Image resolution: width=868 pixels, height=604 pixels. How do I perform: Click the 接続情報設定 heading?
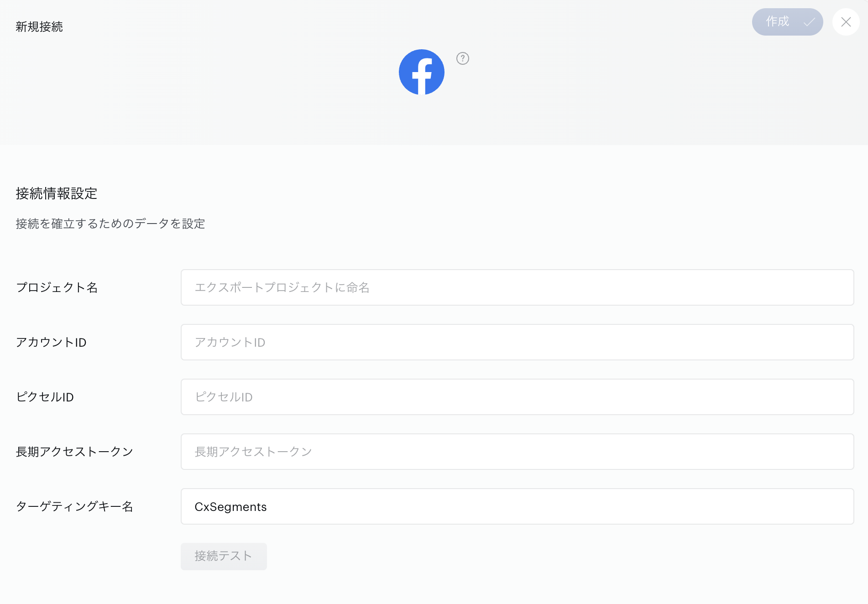click(x=57, y=193)
